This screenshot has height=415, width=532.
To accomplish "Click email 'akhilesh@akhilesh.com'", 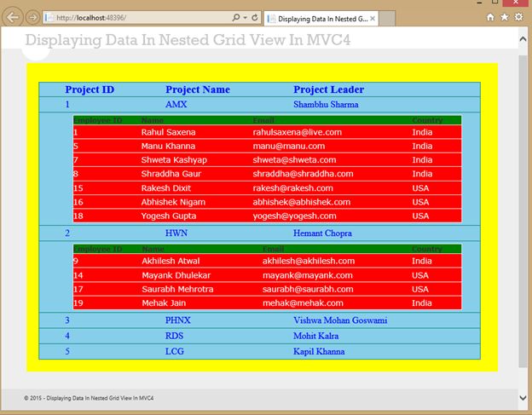I will pos(309,261).
